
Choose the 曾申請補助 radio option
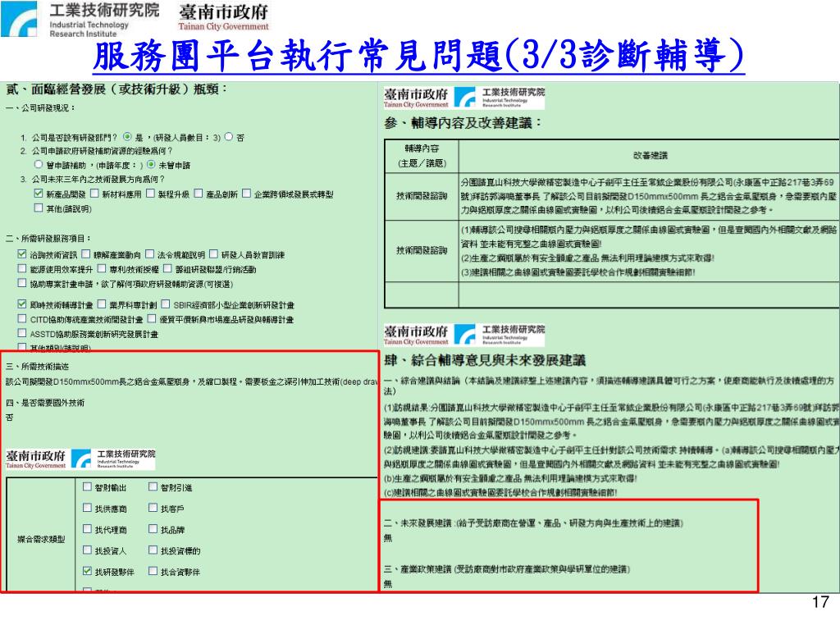(x=38, y=164)
